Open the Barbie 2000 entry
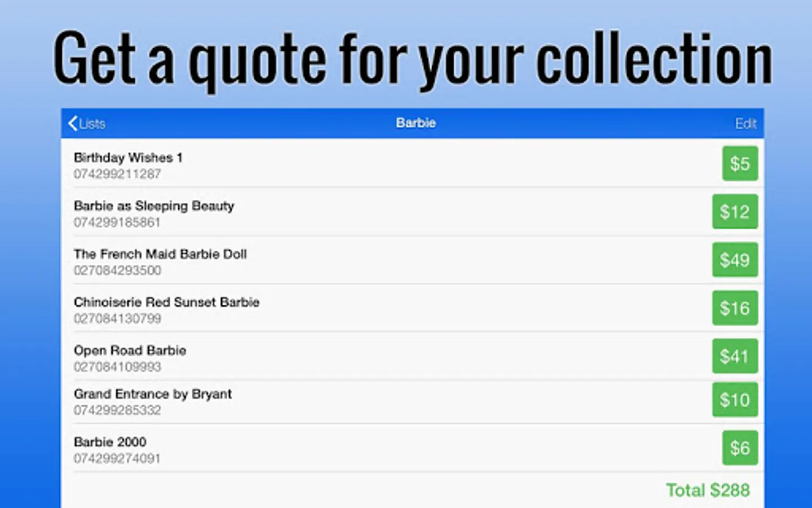 (110, 442)
